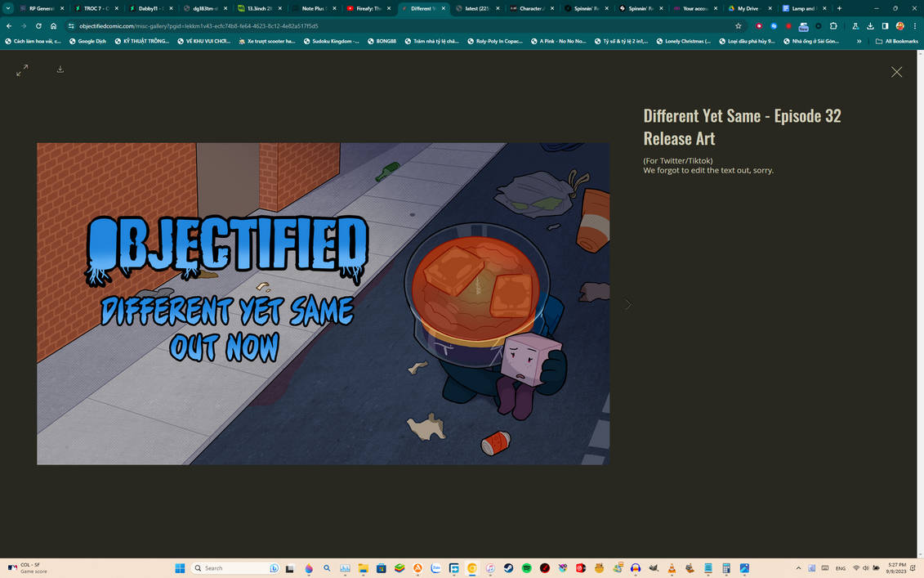Open the All Bookmarks folder
924x578 pixels.
896,41
